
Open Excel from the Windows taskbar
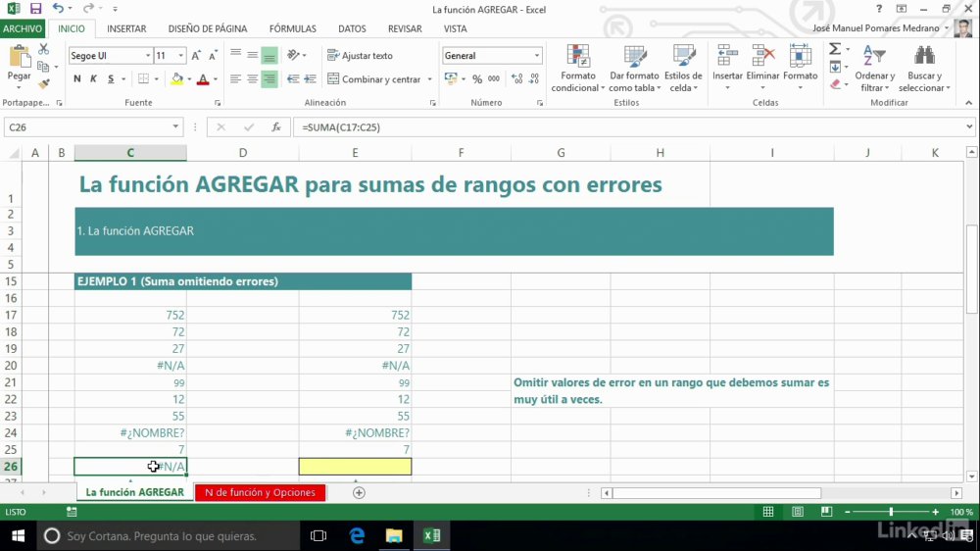(432, 535)
